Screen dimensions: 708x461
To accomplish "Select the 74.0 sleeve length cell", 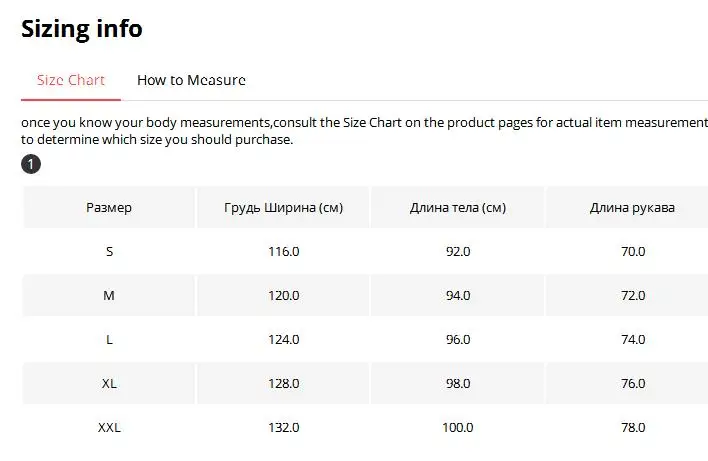I will (x=633, y=340).
